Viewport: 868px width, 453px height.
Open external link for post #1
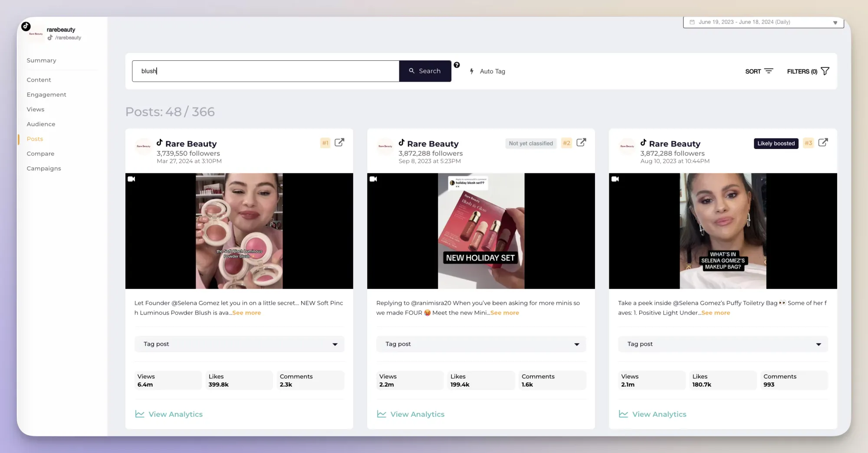tap(339, 142)
